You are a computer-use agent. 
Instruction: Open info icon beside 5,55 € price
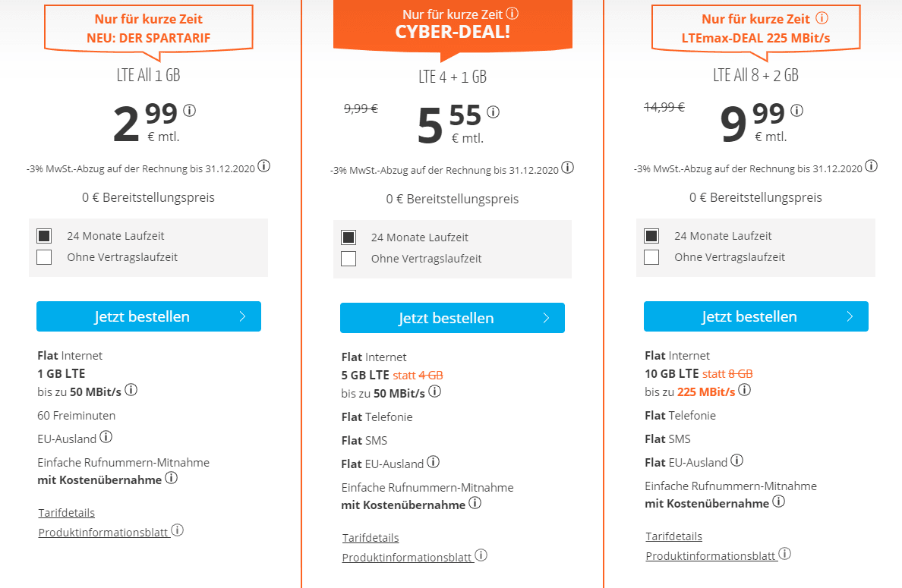[493, 112]
